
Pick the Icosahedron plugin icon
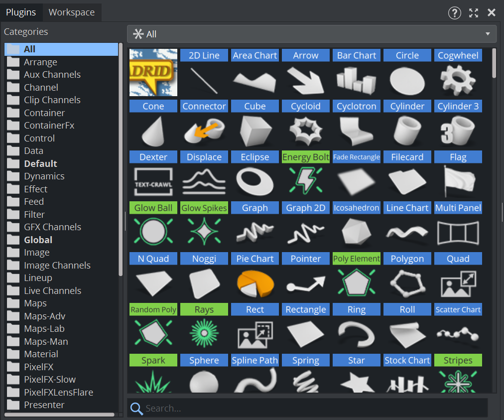(356, 232)
